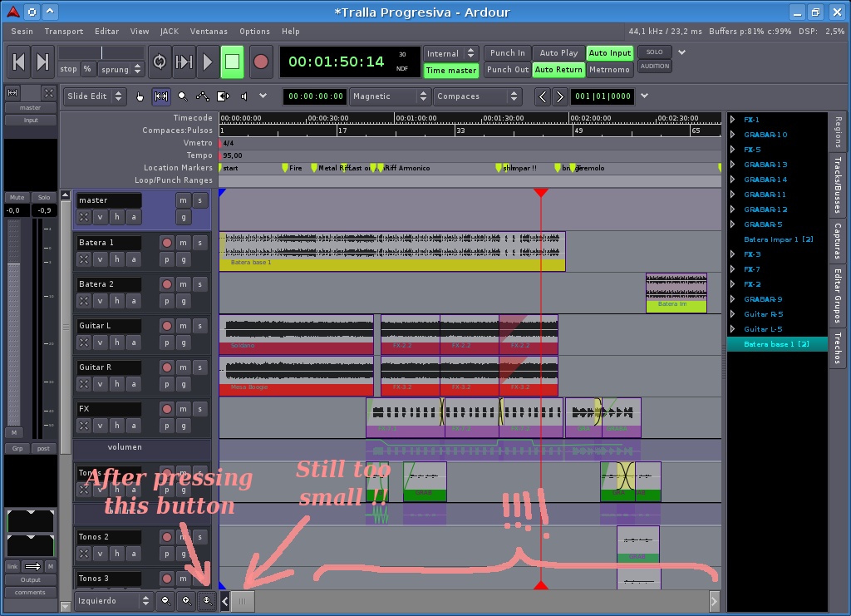Solo the Guitar L track
This screenshot has height=616, width=851.
click(199, 326)
